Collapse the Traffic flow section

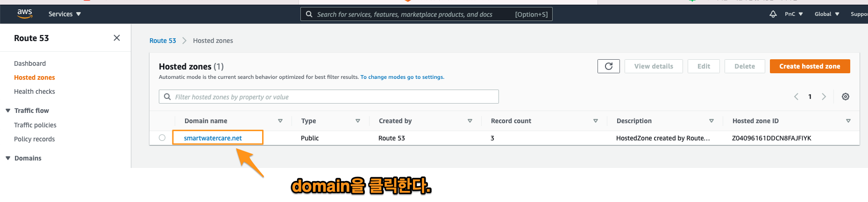pyautogui.click(x=8, y=111)
